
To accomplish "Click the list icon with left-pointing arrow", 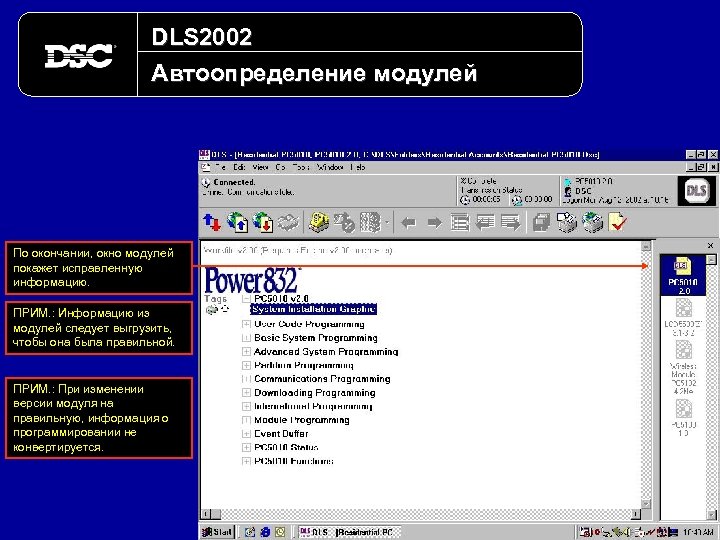I will [485, 223].
